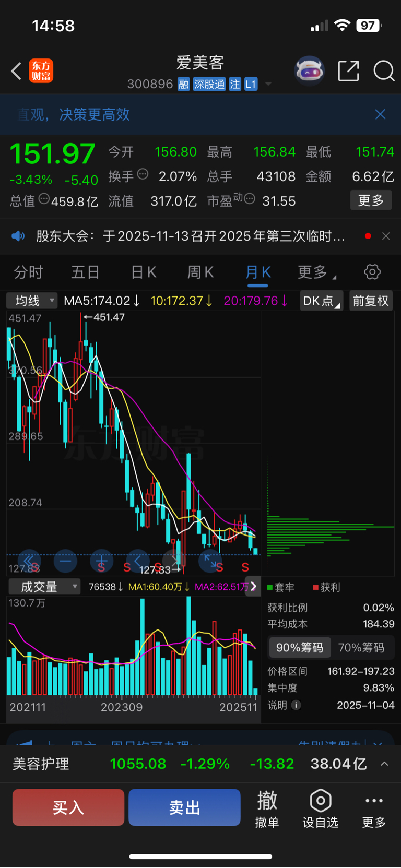401x868 pixels.
Task: Jump chart left with double-arrow button
Action: [29, 561]
